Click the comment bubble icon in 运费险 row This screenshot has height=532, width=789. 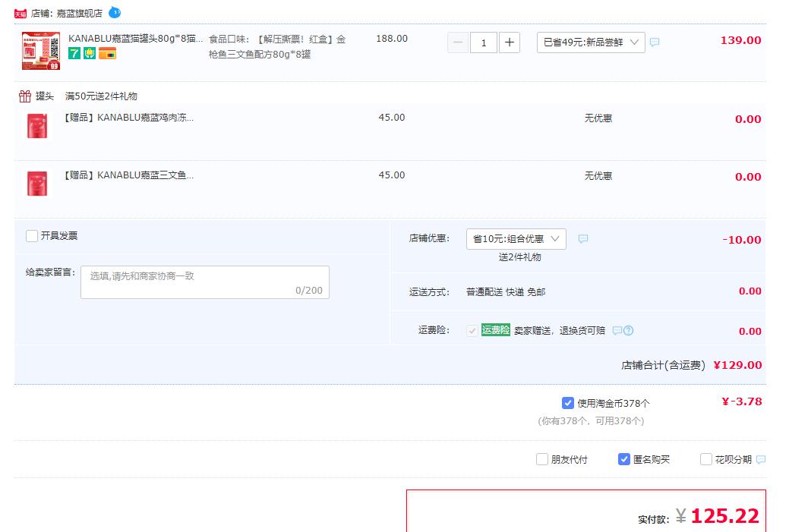pos(617,330)
